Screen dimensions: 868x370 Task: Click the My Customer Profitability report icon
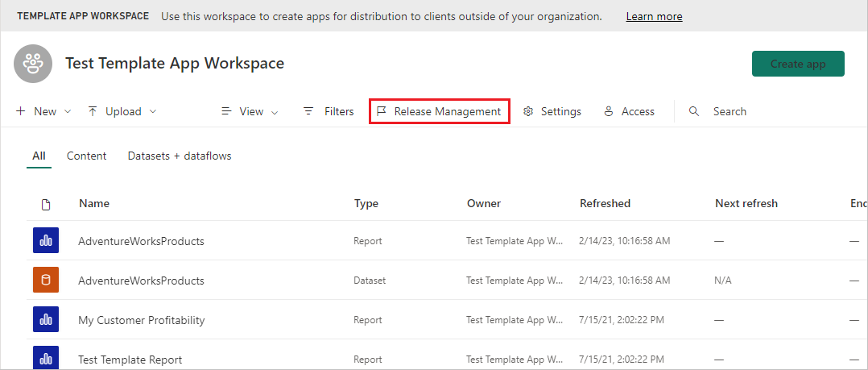[x=46, y=320]
